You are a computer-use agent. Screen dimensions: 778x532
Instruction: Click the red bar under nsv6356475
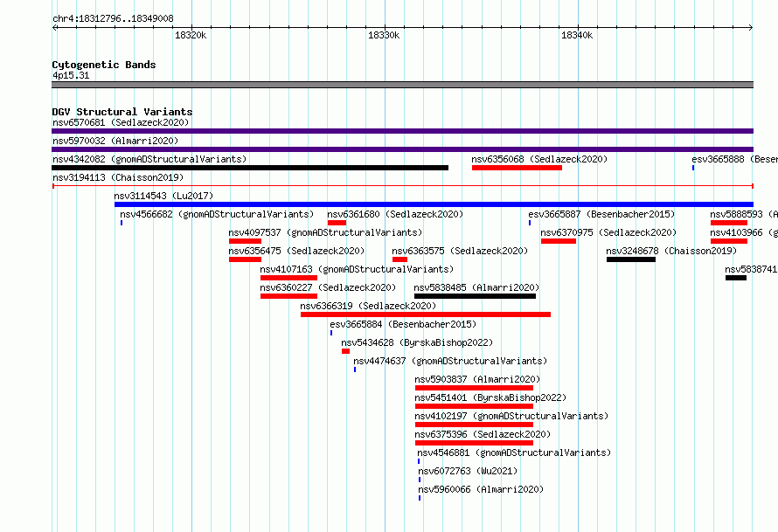click(245, 259)
